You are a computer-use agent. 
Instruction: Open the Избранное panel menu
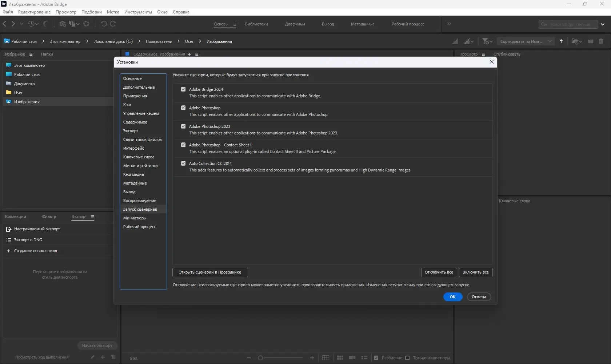point(31,54)
